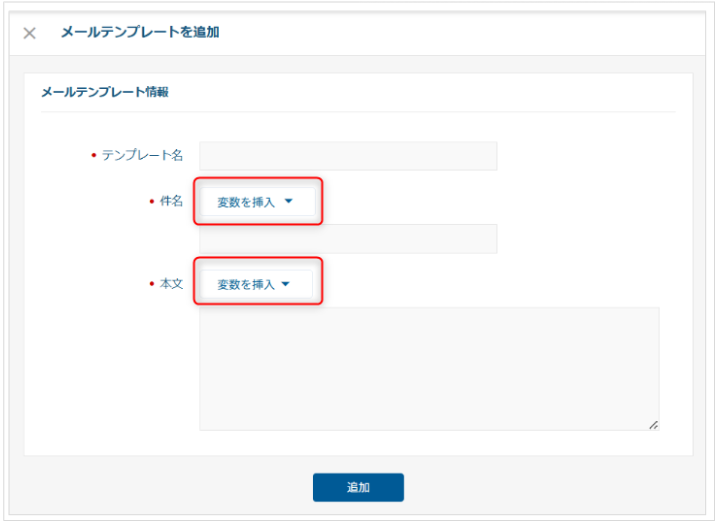
Task: Close the メールテンプレートを追加 dialog
Action: [30, 33]
